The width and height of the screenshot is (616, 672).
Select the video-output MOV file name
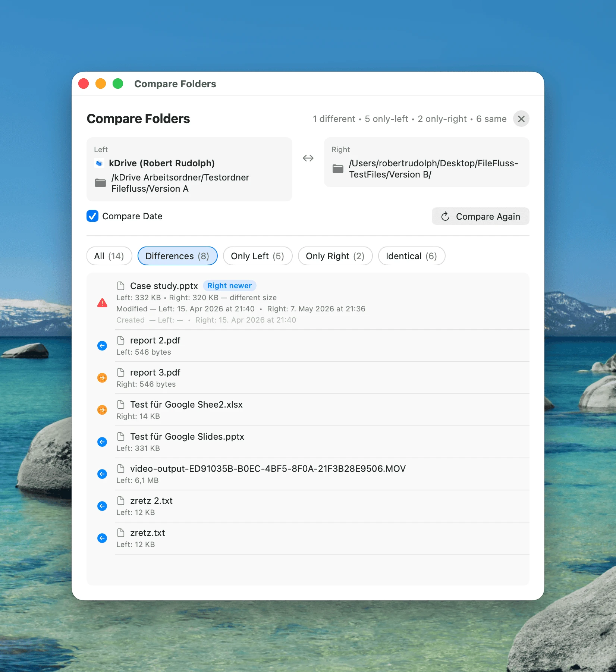[268, 469]
